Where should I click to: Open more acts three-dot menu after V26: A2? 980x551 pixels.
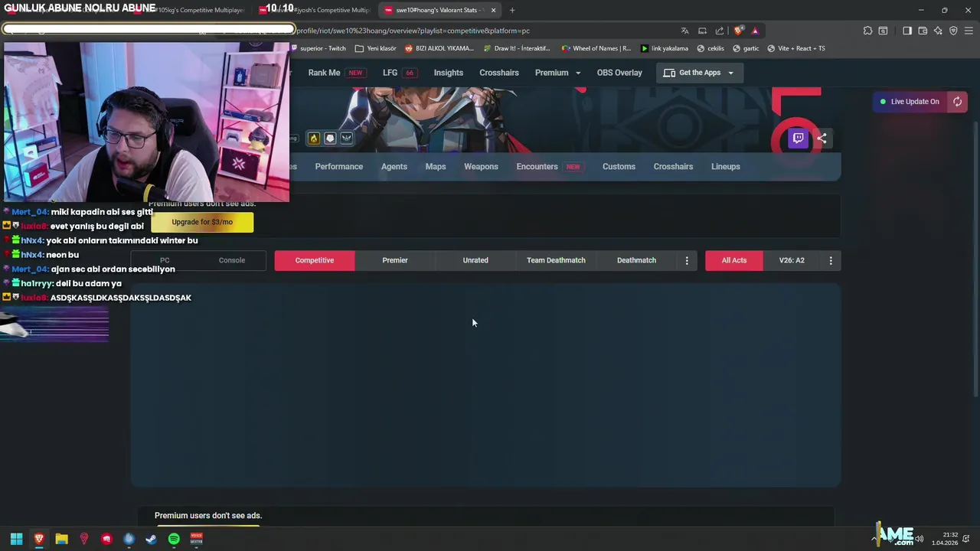(x=831, y=260)
